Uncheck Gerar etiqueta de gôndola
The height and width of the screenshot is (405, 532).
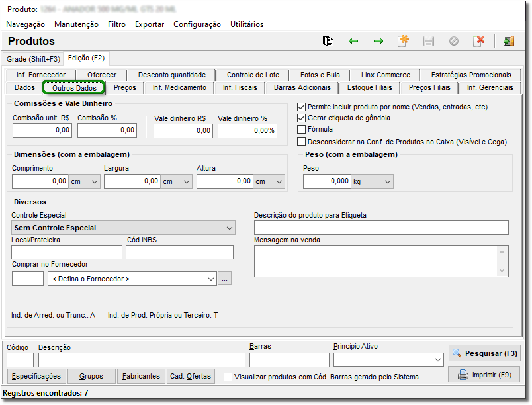tap(302, 118)
